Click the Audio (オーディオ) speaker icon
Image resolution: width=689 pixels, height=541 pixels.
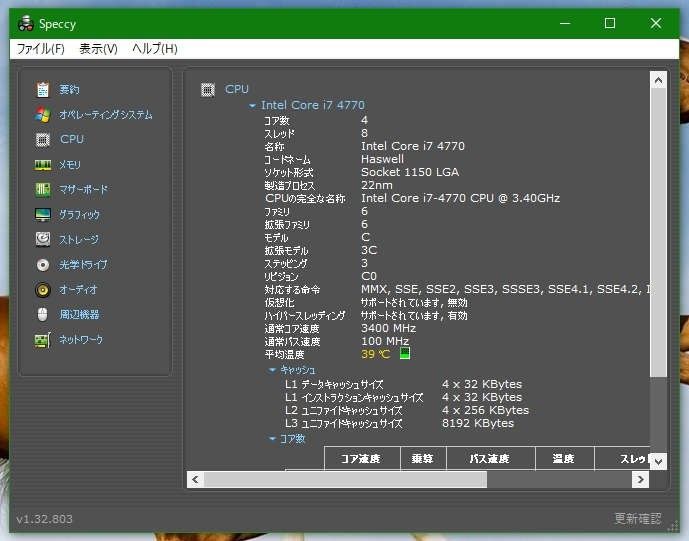(43, 290)
